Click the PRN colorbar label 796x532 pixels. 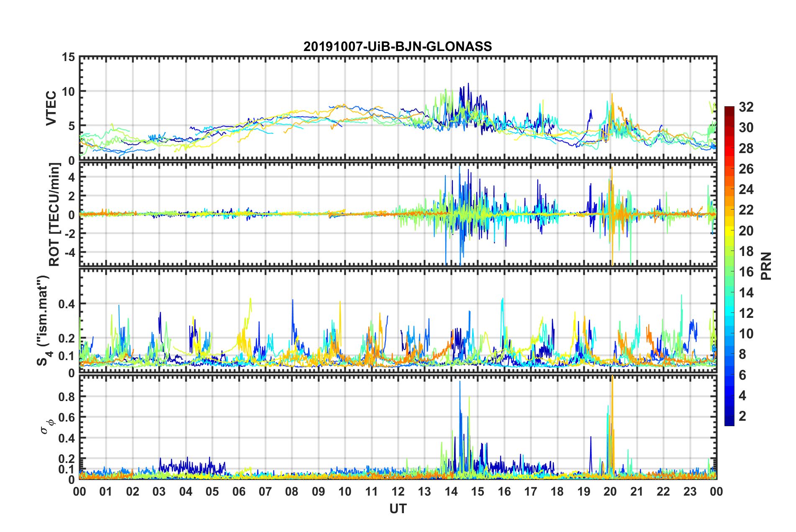[x=766, y=266]
